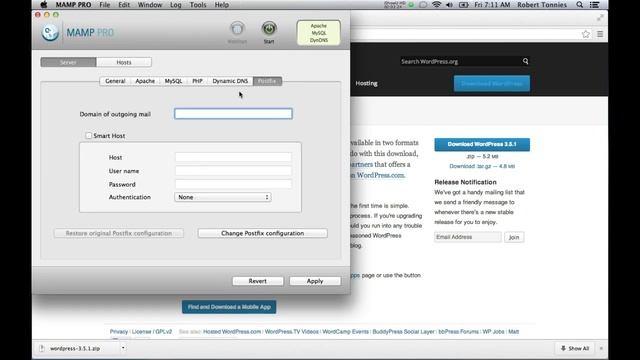Click Show All downloads button
This screenshot has width=640, height=360.
(x=575, y=348)
